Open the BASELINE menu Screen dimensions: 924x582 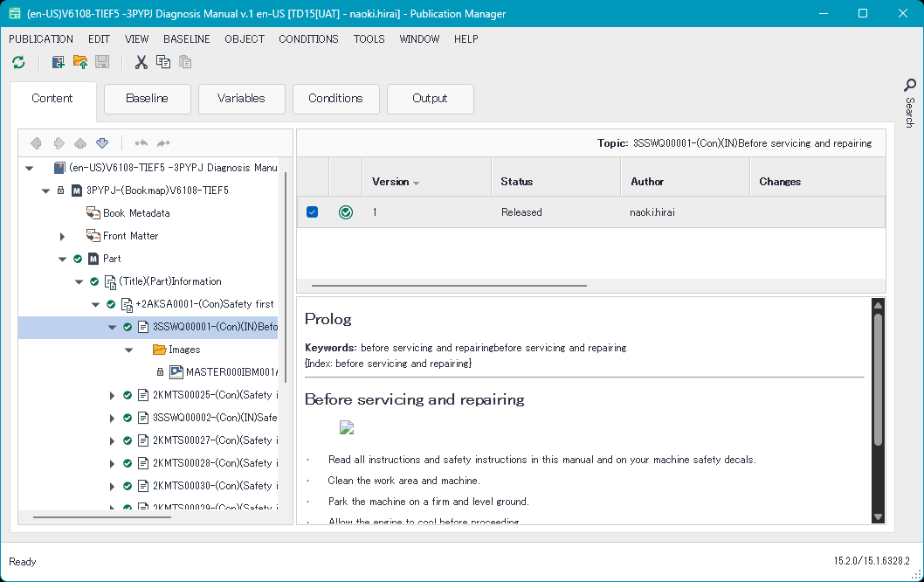point(186,38)
